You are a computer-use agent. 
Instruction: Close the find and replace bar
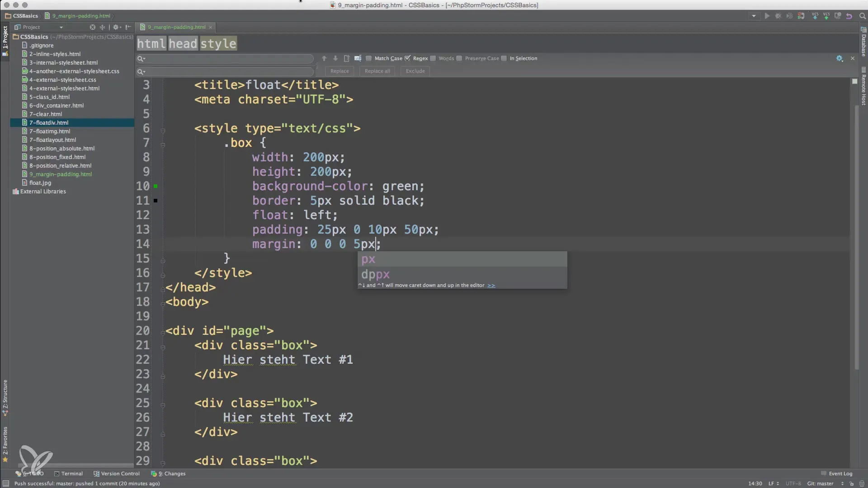point(853,58)
